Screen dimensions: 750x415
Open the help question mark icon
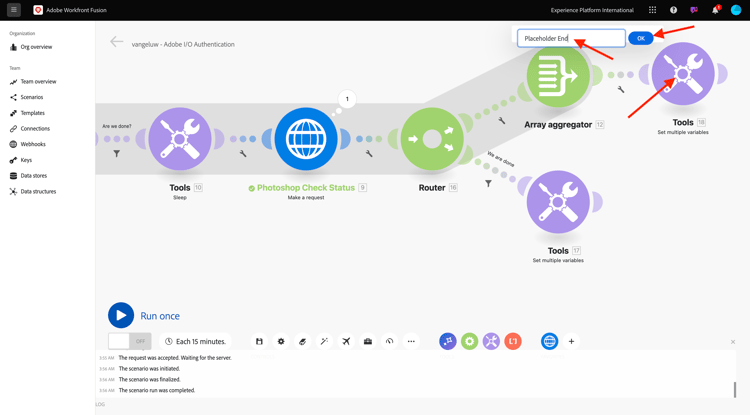[673, 10]
